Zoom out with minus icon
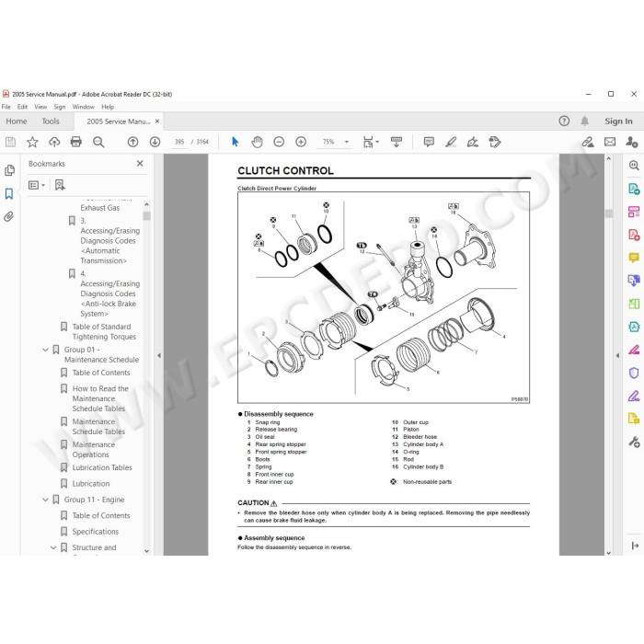 coord(279,142)
